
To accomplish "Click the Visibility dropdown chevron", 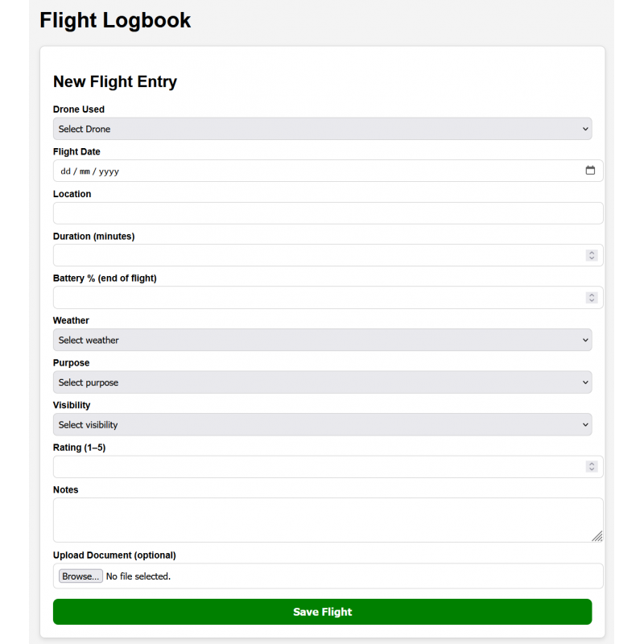I will pyautogui.click(x=585, y=424).
